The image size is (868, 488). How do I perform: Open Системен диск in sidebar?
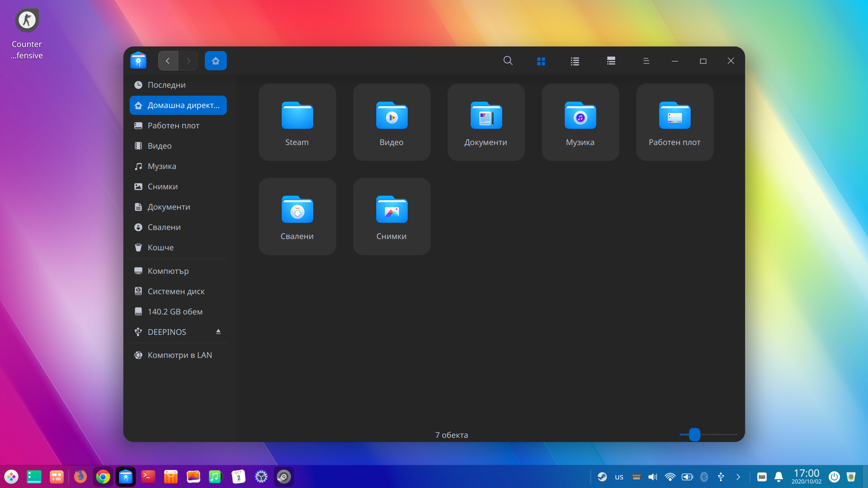pos(176,291)
